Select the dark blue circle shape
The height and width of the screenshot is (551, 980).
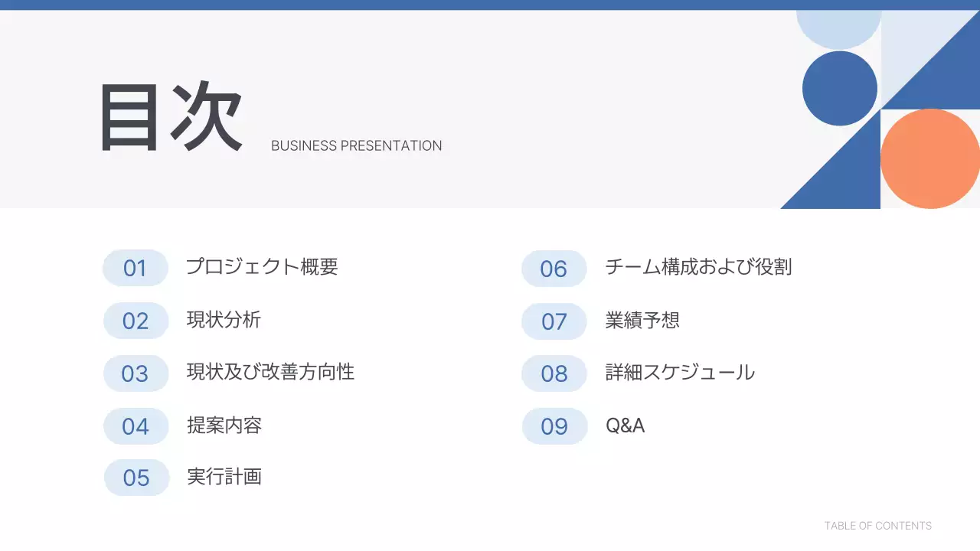(x=839, y=88)
